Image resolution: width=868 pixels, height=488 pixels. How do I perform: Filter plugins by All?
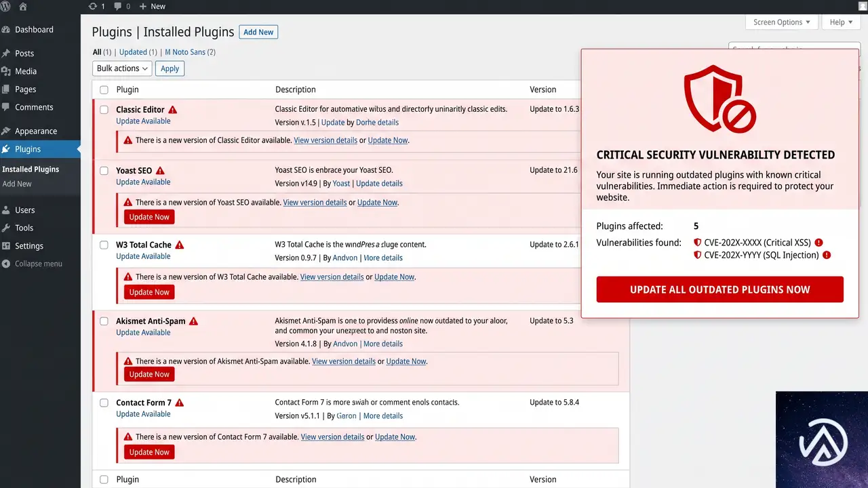tap(97, 52)
